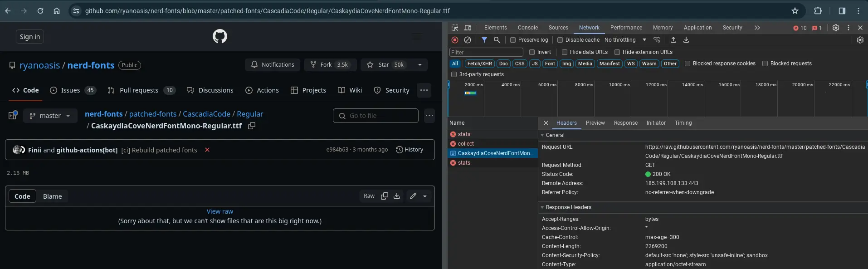Check Blocked response cookies

point(688,64)
